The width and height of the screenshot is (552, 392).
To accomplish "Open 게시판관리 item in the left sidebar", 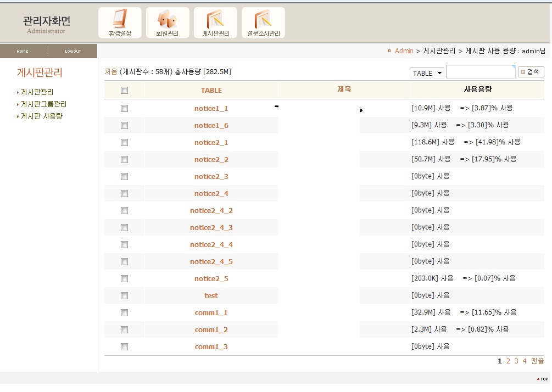I will (x=37, y=92).
